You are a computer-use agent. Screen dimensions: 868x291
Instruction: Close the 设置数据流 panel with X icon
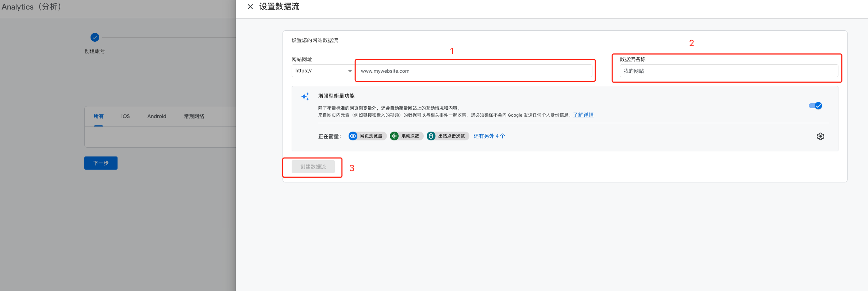click(250, 7)
